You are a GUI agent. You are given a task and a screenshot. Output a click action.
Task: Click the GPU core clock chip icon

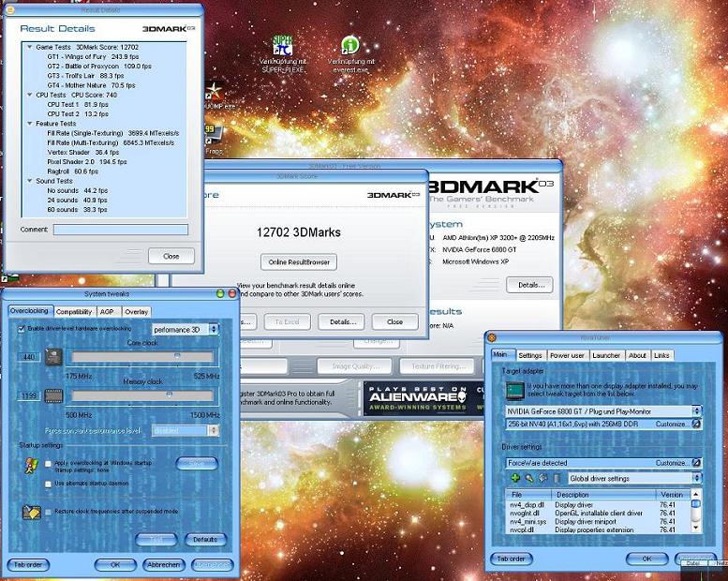53,357
